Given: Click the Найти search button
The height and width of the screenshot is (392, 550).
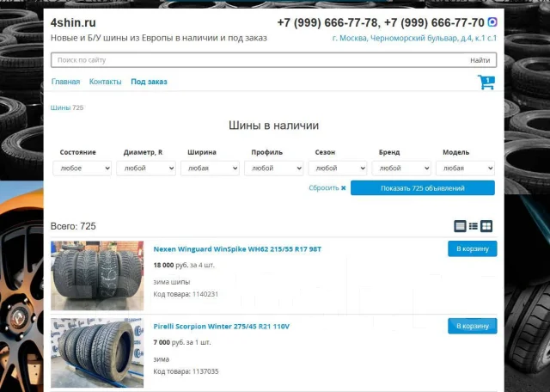Looking at the screenshot, I should pyautogui.click(x=480, y=60).
